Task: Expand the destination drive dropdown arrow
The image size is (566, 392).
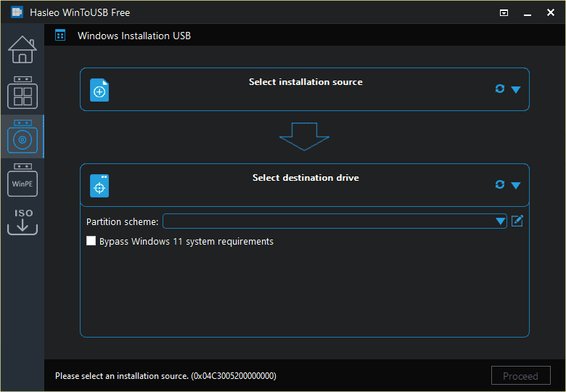Action: (x=516, y=185)
